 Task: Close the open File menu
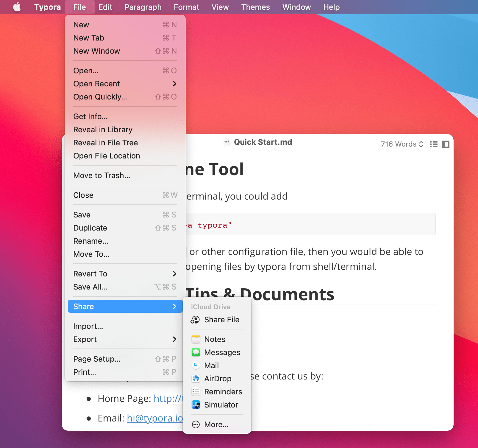[79, 7]
